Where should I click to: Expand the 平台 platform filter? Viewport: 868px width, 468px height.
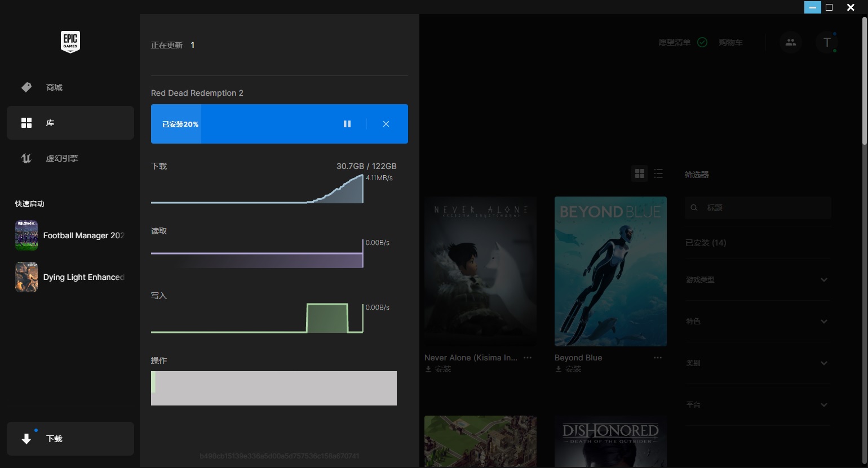point(758,405)
